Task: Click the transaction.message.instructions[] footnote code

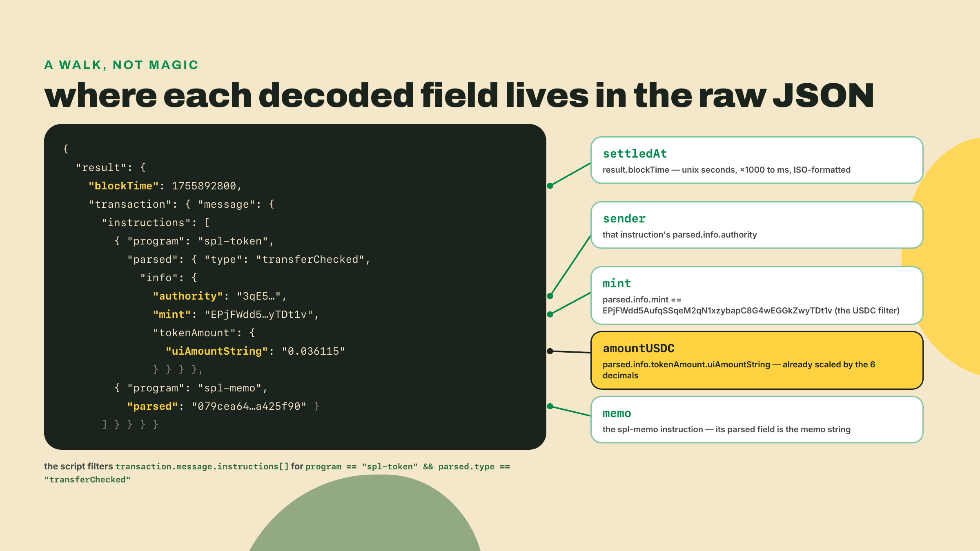Action: (202, 467)
